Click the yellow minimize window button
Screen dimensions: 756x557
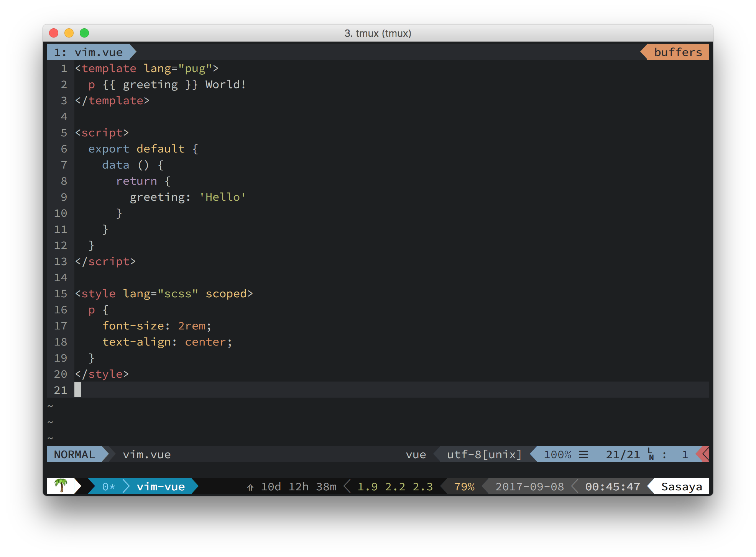coord(69,33)
